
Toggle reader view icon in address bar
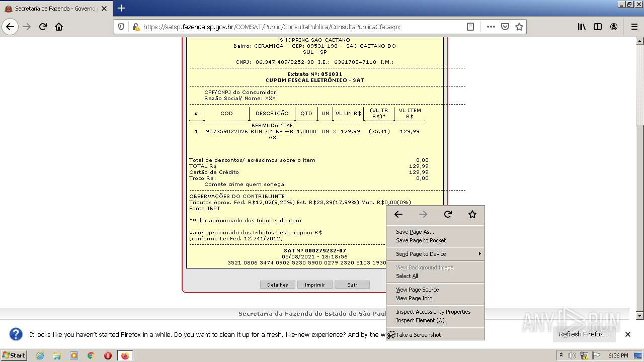[470, 27]
